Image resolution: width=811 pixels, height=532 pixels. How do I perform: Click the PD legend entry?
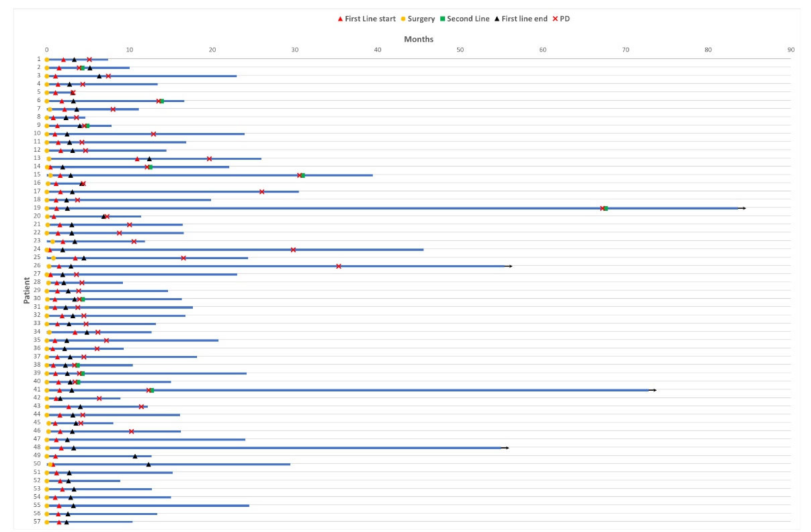pyautogui.click(x=561, y=19)
